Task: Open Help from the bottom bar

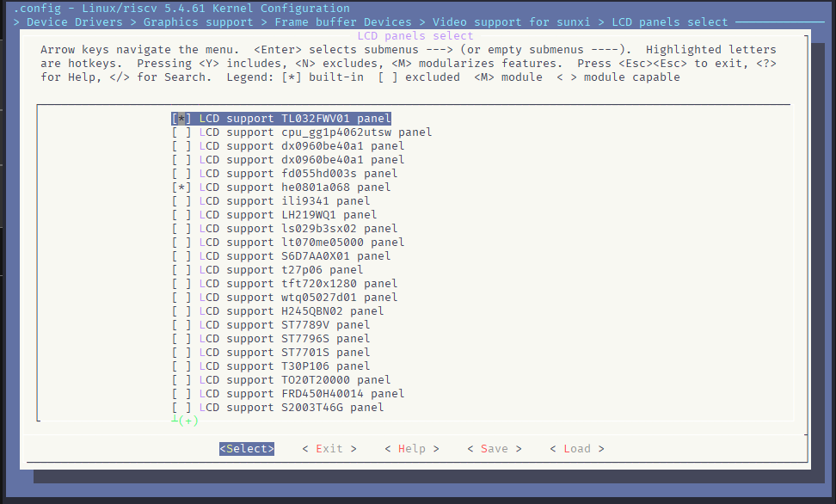Action: tap(412, 449)
